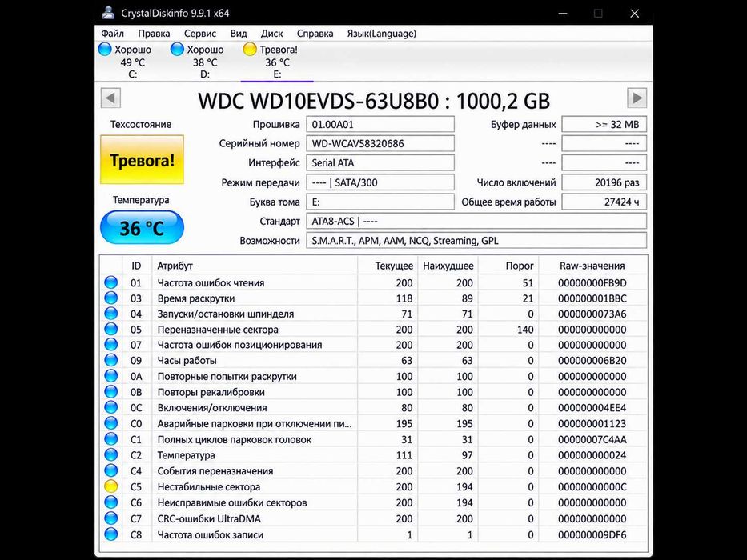This screenshot has width=747, height=560.
Task: Click blue status icon of disk D:
Action: (x=177, y=49)
